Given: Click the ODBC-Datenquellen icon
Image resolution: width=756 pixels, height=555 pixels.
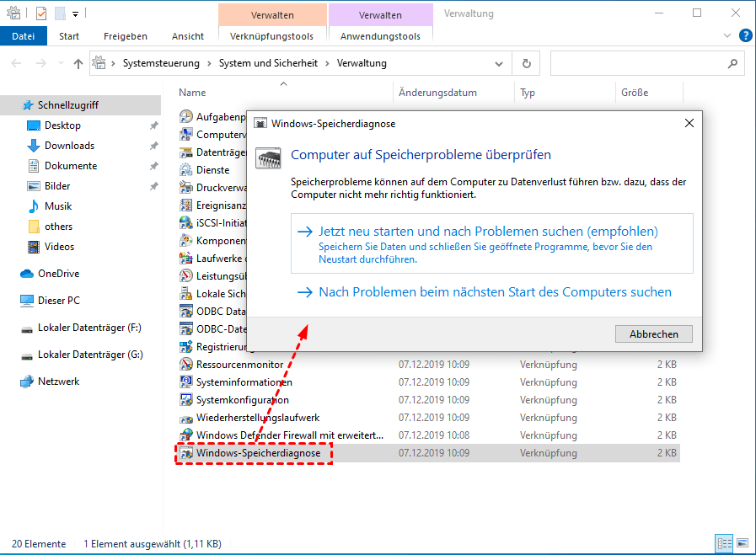Looking at the screenshot, I should click(186, 329).
